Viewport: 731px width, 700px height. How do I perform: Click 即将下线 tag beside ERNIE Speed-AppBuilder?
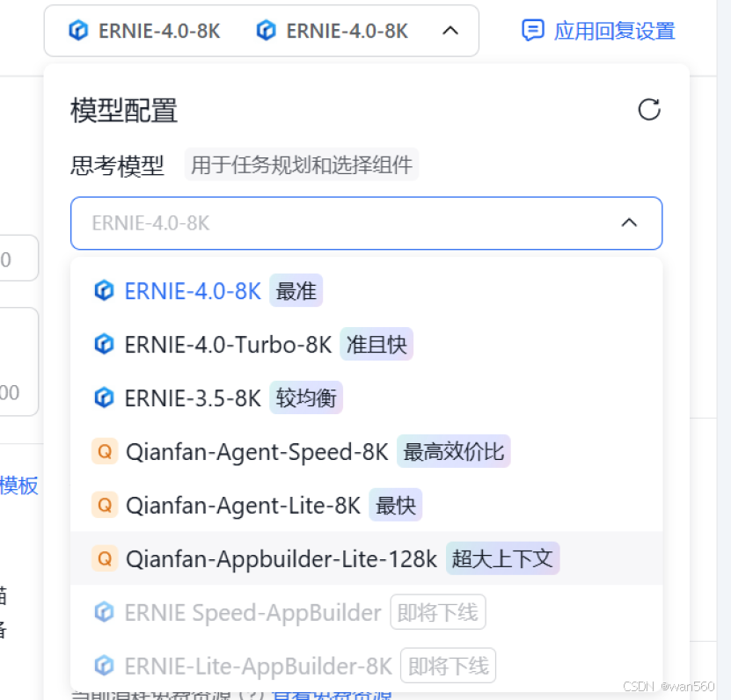click(438, 612)
